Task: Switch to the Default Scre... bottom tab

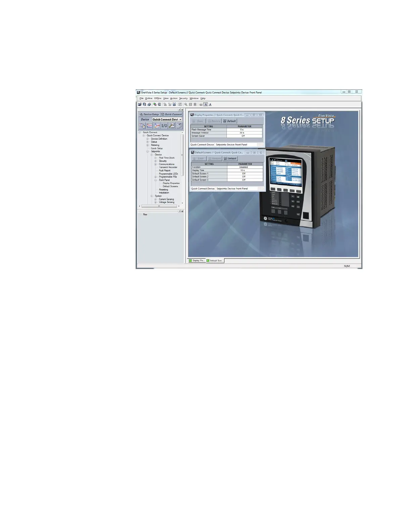Action: tap(215, 261)
